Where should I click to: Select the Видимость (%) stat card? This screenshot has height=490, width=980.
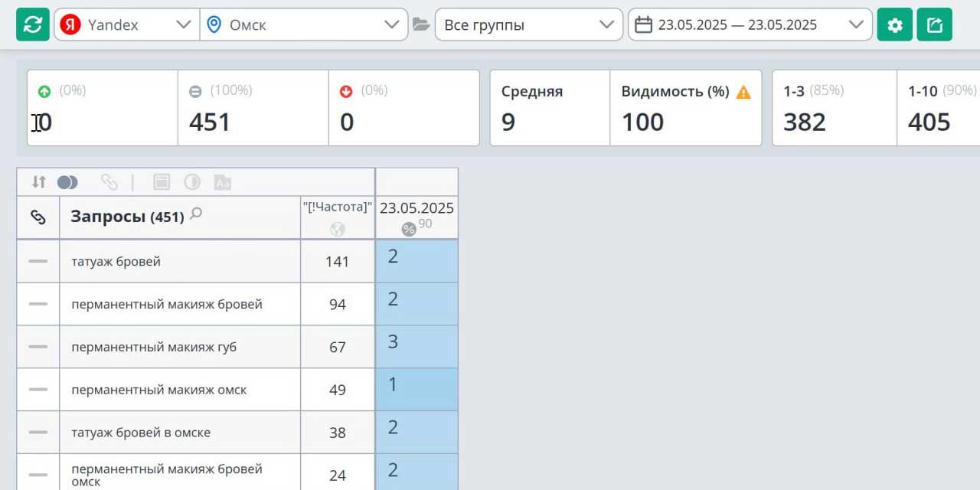pos(685,108)
